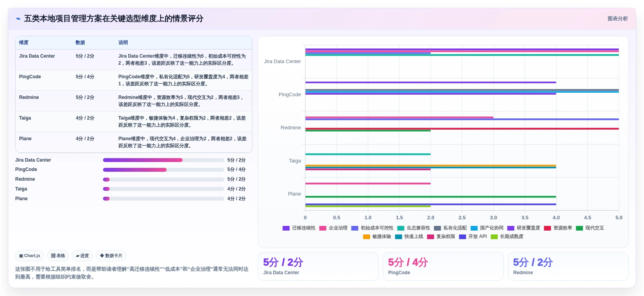Screen dimensions: 644x296
Task: Click the red 资源效率 bar for Redmine
Action: tap(462, 129)
